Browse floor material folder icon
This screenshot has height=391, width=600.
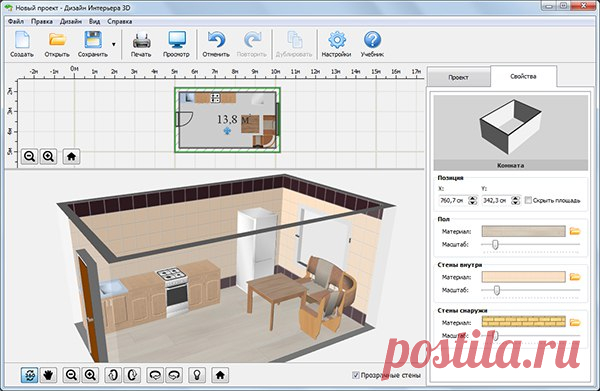[575, 231]
